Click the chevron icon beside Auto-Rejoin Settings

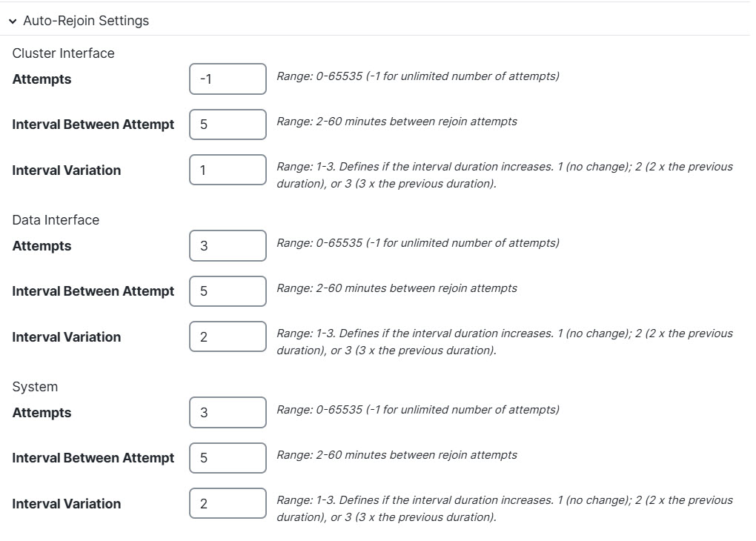click(x=13, y=21)
